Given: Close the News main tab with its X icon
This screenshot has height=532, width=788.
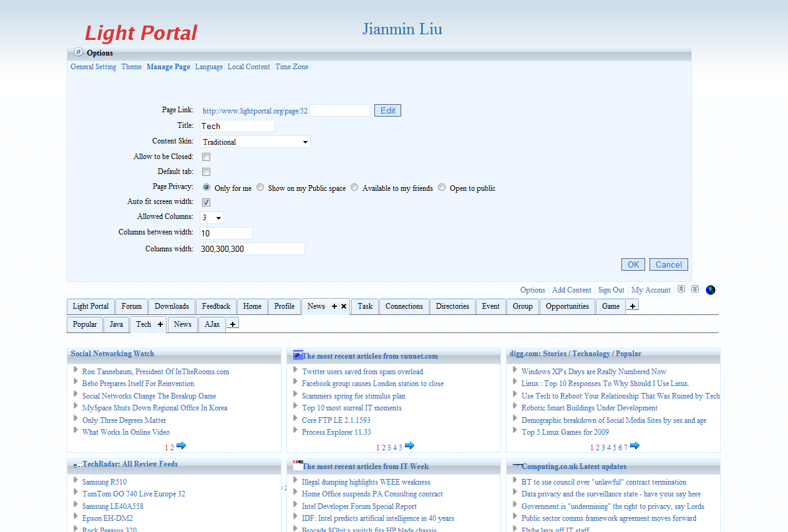Looking at the screenshot, I should tap(344, 306).
